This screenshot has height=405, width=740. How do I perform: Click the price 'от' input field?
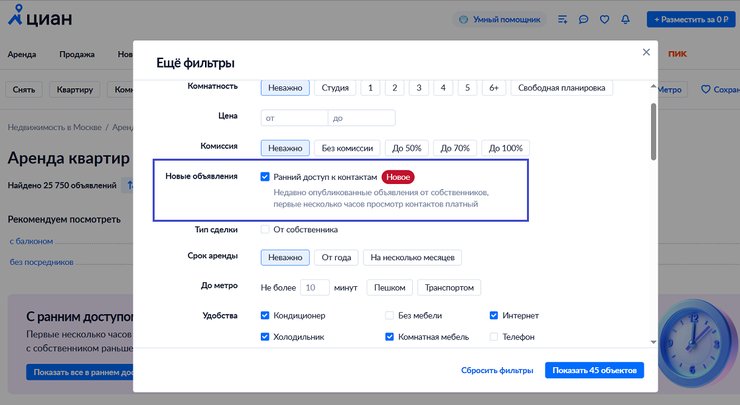click(294, 118)
